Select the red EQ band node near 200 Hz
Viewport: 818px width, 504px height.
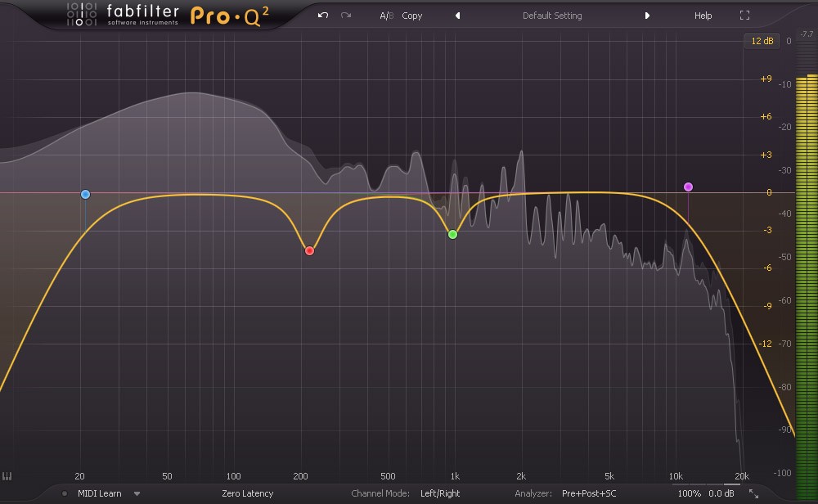coord(309,251)
